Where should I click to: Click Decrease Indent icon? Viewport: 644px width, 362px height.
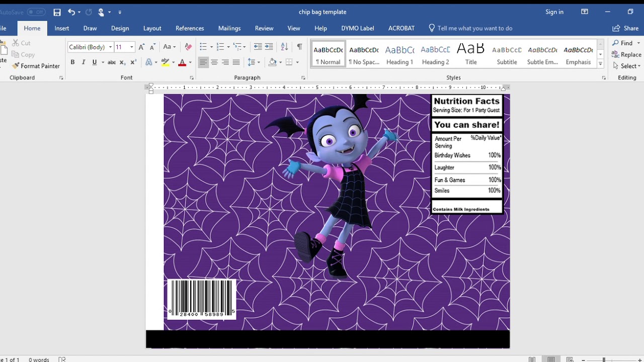(x=258, y=47)
